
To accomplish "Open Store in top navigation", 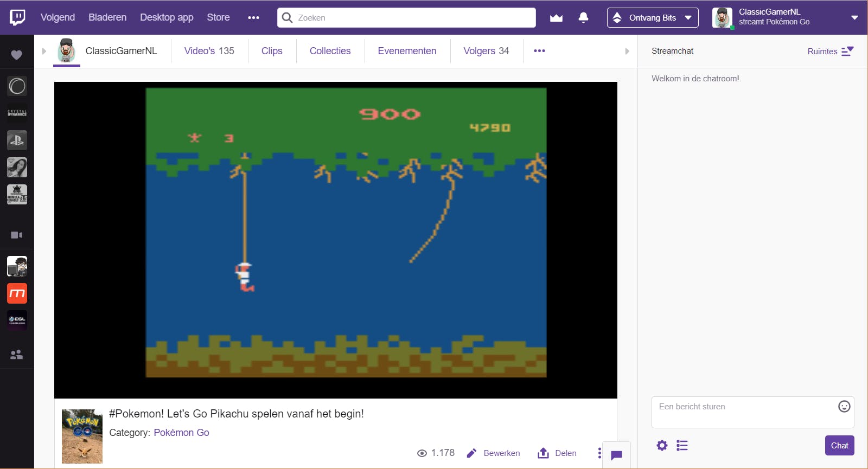I will pos(218,17).
